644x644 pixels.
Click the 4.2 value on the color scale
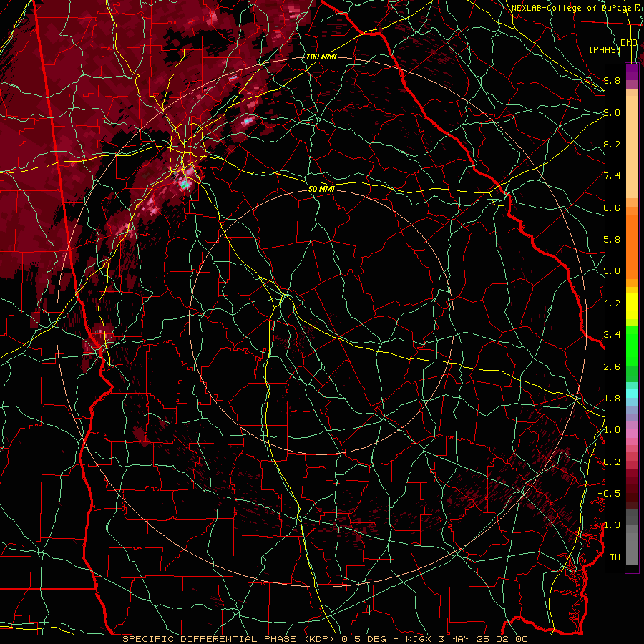point(612,303)
